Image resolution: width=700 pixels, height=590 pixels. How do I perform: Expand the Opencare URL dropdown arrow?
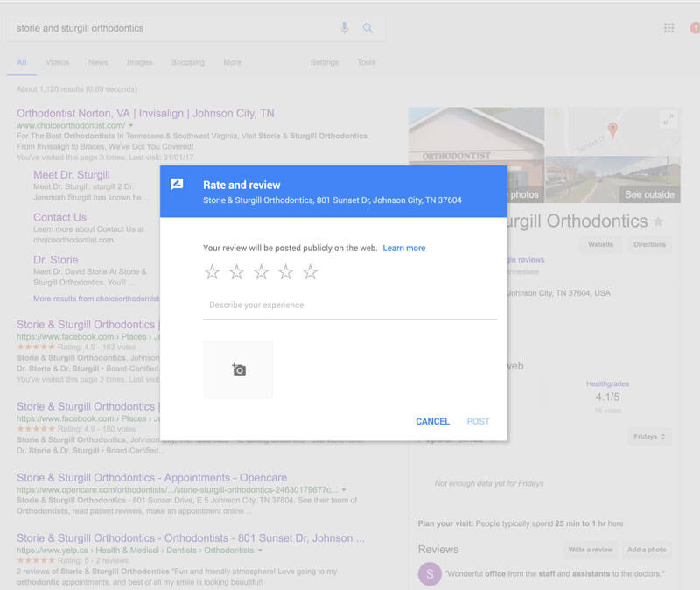(344, 489)
